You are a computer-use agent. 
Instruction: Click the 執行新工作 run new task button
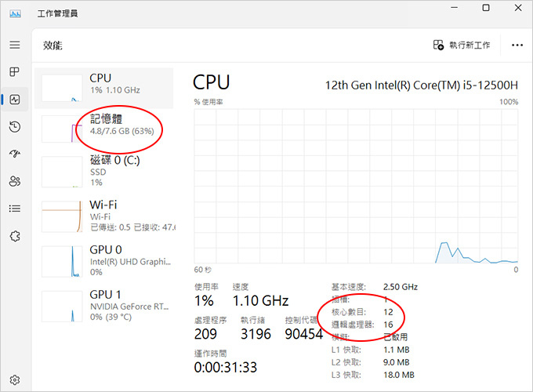coord(461,45)
